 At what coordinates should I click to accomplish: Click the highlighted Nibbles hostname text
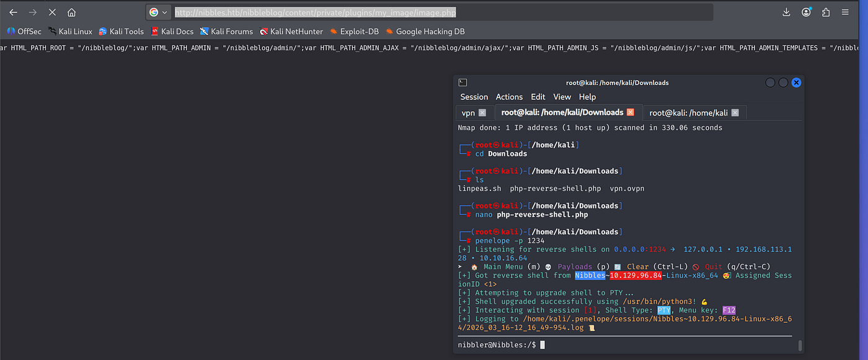590,275
